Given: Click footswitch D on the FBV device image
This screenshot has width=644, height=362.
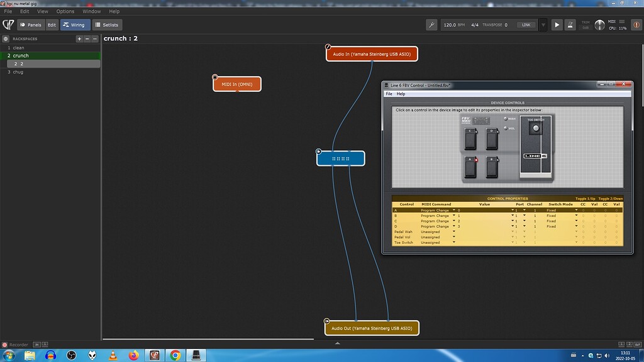Looking at the screenshot, I should [492, 139].
